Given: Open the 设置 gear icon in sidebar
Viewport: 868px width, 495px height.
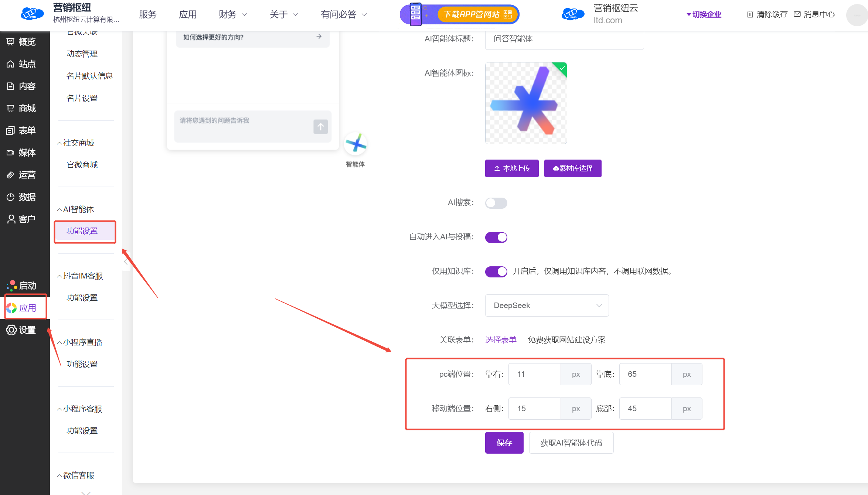Looking at the screenshot, I should (x=11, y=330).
